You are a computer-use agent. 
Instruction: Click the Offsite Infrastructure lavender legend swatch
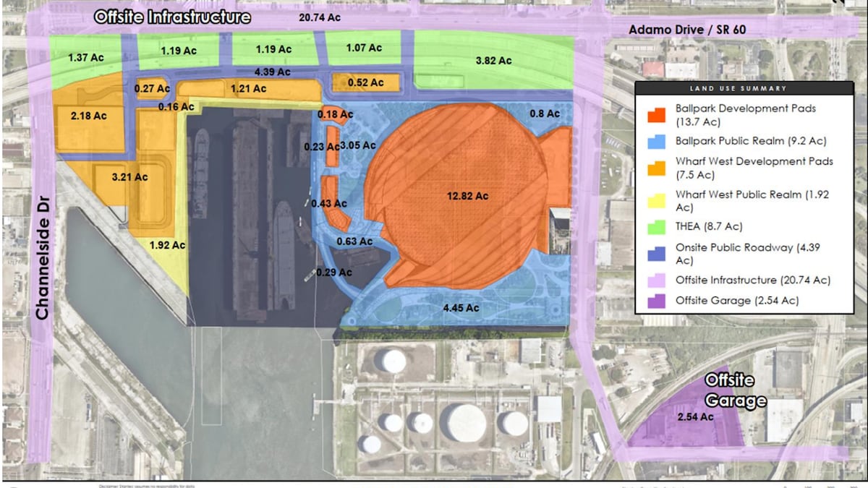tap(657, 280)
